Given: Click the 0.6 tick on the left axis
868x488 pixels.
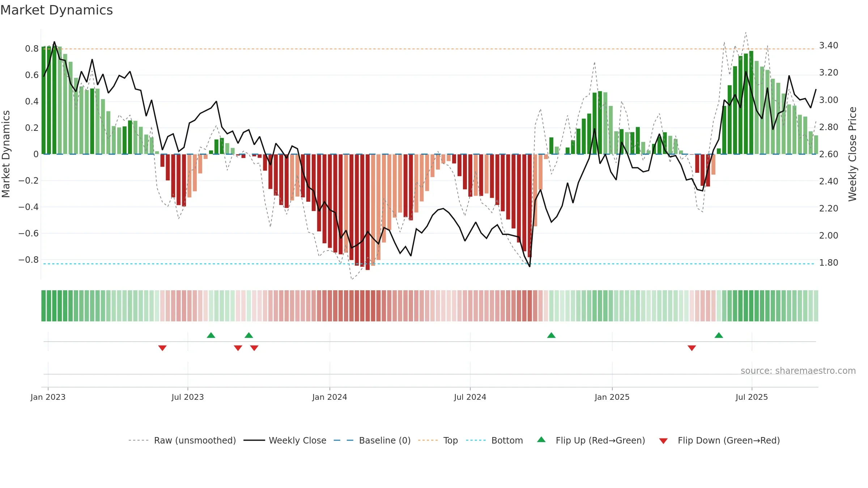Looking at the screenshot, I should point(32,75).
